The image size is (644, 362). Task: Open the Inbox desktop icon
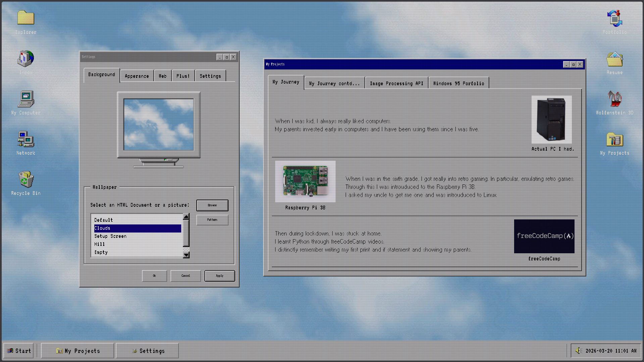(26, 59)
